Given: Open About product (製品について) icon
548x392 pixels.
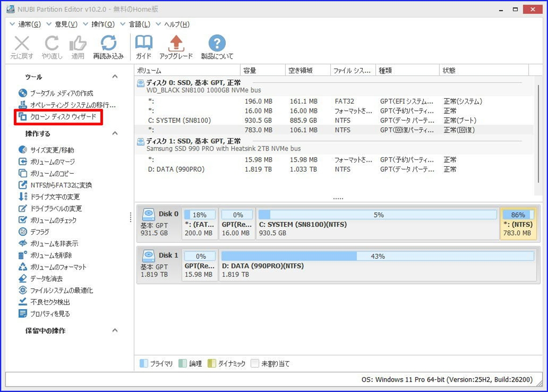Looking at the screenshot, I should [x=217, y=43].
